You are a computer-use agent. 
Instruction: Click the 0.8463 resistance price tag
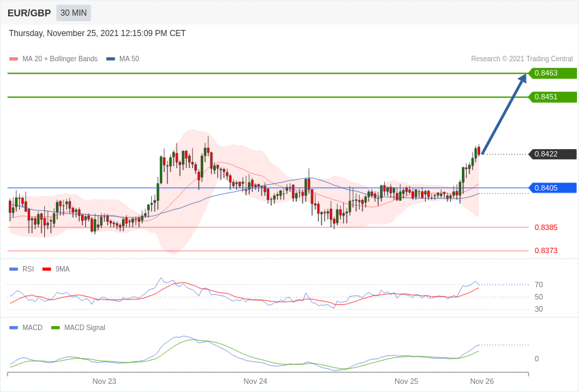click(x=553, y=73)
